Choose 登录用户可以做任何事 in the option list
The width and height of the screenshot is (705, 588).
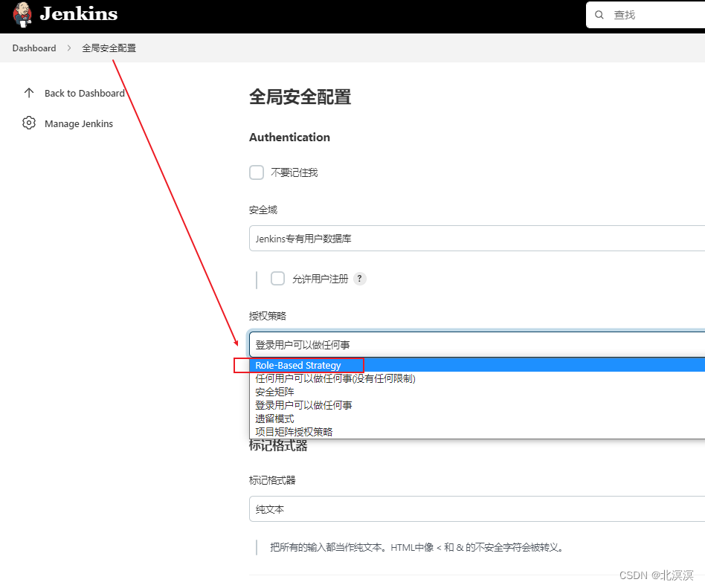click(477, 405)
